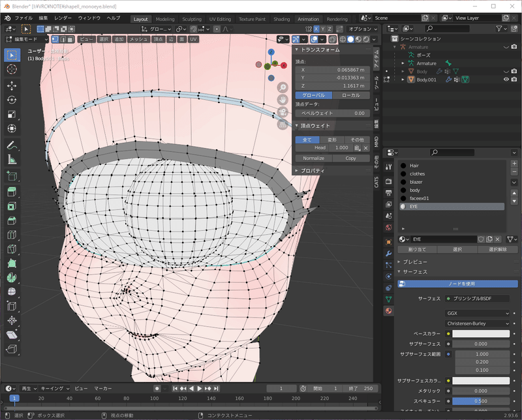The image size is (522, 420).
Task: Click the vertex X coordinate field
Action: [333, 70]
